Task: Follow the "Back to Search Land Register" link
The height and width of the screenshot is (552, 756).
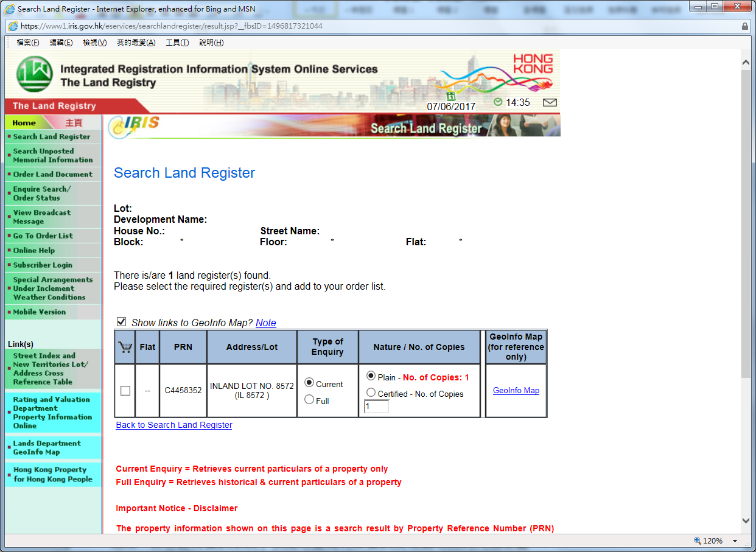Action: [173, 425]
